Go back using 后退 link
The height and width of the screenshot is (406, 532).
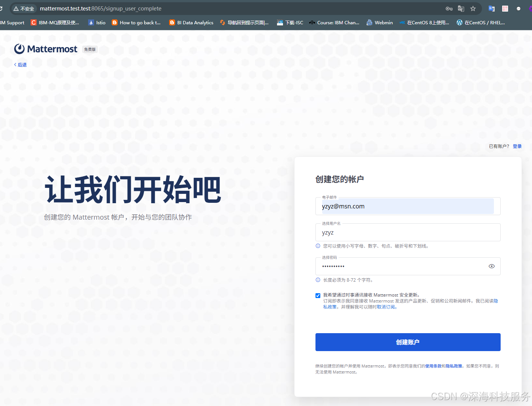tap(20, 65)
